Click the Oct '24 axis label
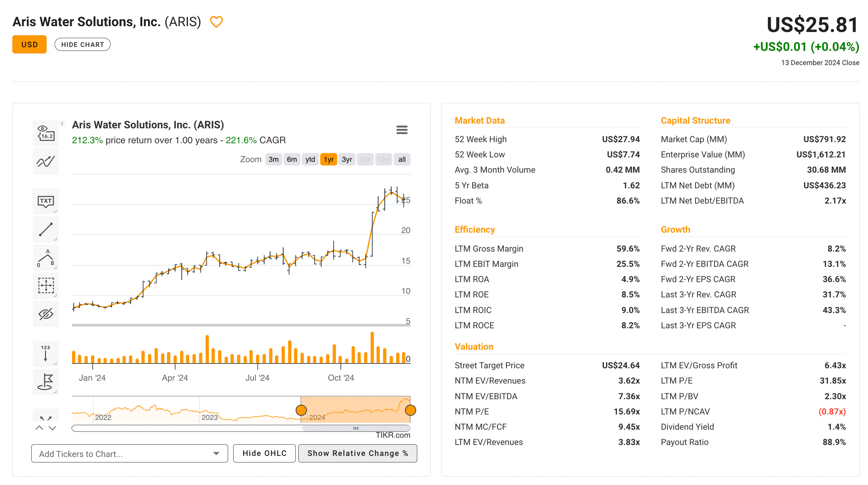The image size is (868, 485). (341, 378)
